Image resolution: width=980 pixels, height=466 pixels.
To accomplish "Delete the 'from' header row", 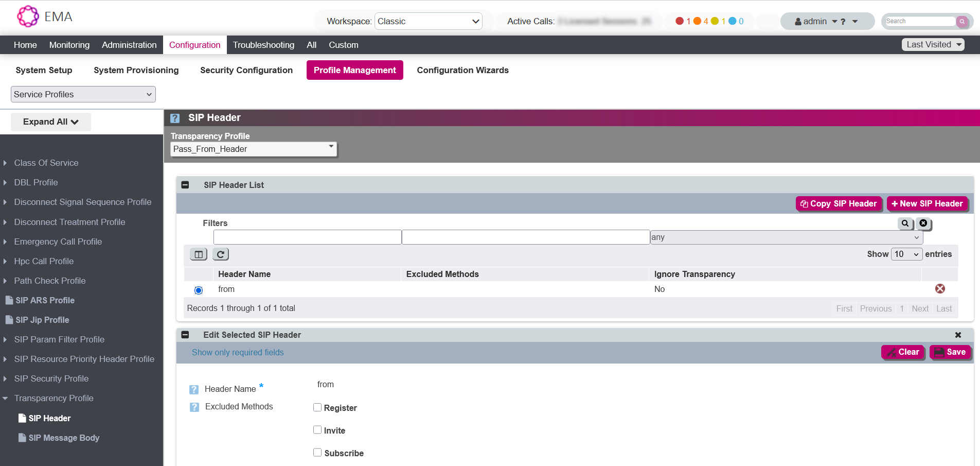I will [x=940, y=289].
